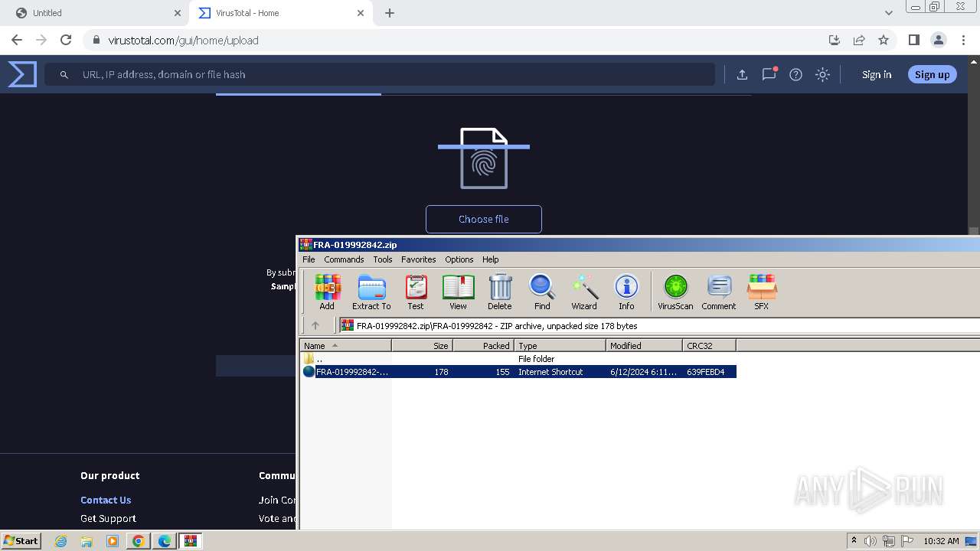Screen dimensions: 980x551
Task: Open WinRAR Help menu
Action: click(x=491, y=259)
